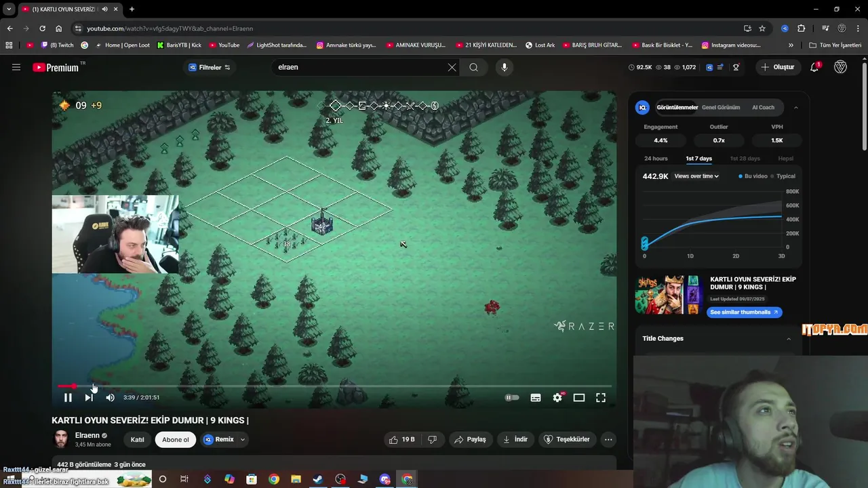Open Elraenn channel avatar
This screenshot has height=488, width=868.
(61, 439)
